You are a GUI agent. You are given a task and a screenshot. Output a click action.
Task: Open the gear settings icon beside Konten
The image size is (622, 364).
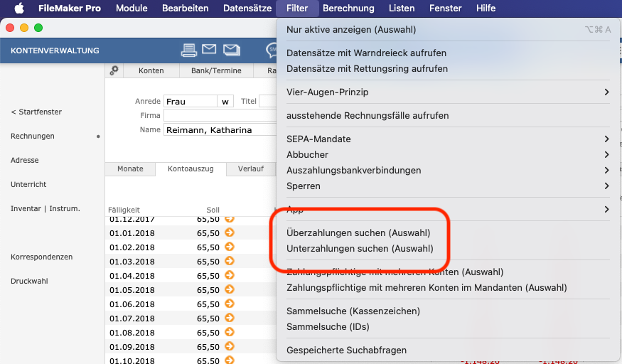click(x=114, y=71)
